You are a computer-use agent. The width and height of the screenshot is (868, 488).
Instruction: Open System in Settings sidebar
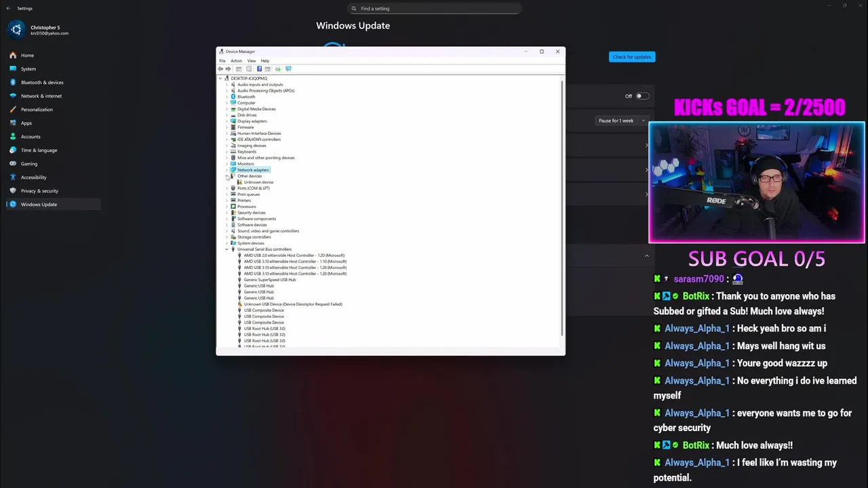coord(54,69)
